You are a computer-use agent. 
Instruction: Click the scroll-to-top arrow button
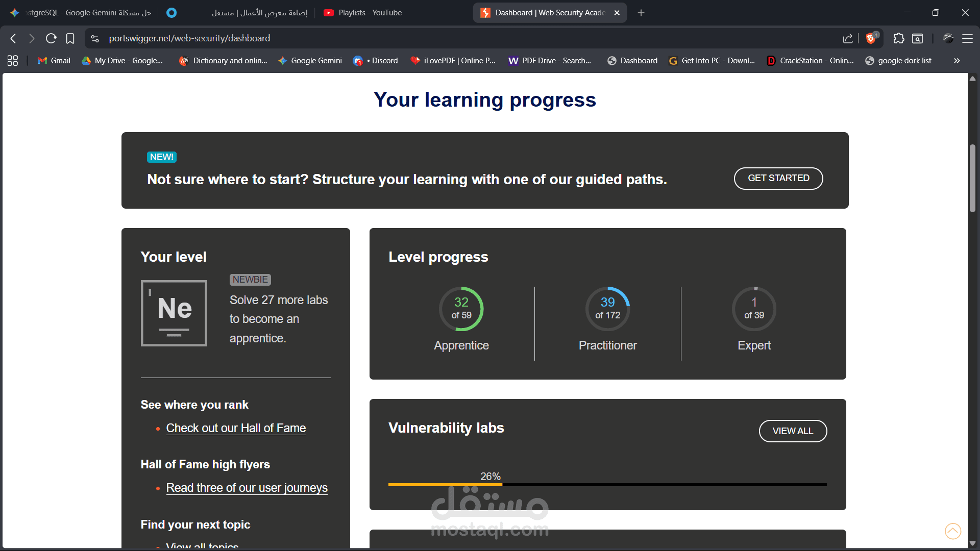[x=953, y=531]
